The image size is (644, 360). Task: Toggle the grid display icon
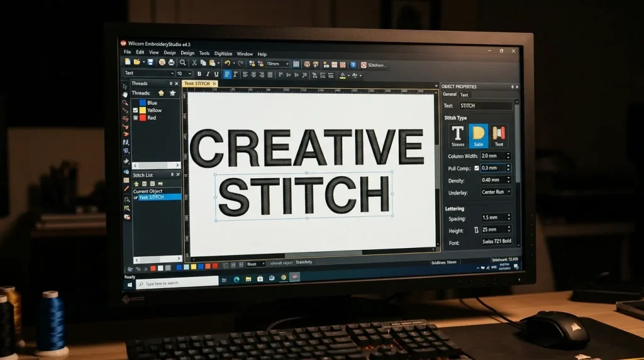[296, 64]
